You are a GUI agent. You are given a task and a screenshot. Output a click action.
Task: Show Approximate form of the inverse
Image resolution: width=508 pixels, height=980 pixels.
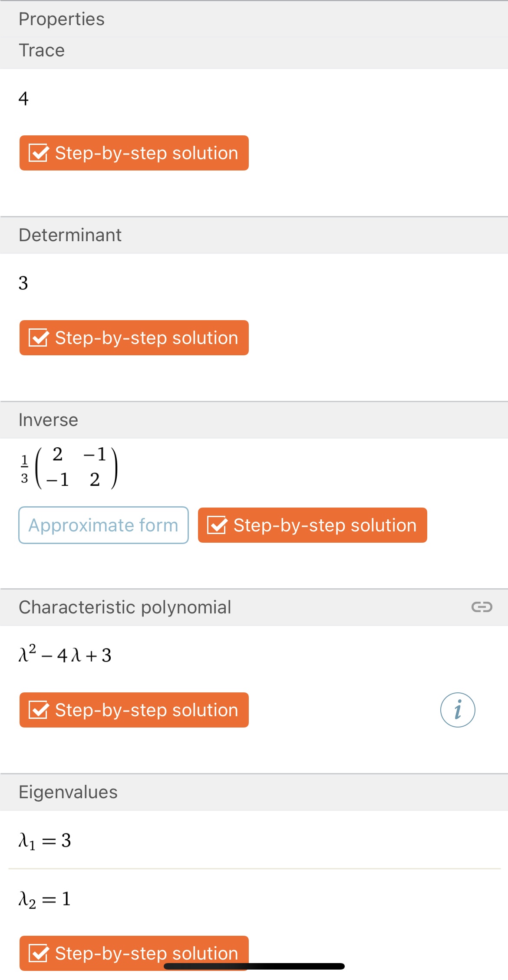click(103, 525)
